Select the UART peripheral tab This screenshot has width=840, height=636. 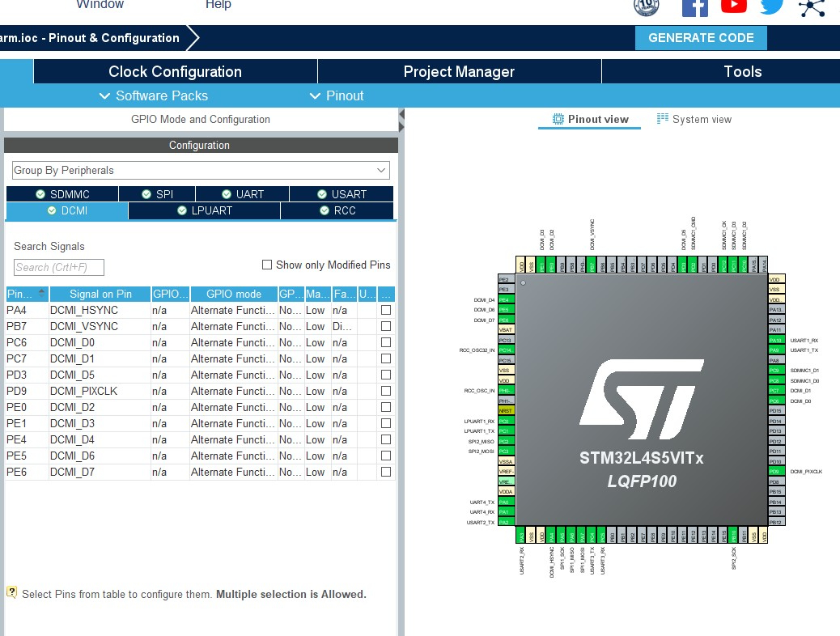[242, 194]
